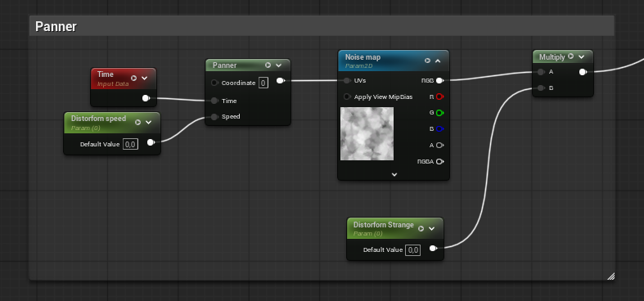Collapse the Panner node chevron
Image resolution: width=644 pixels, height=301 pixels.
[x=278, y=65]
